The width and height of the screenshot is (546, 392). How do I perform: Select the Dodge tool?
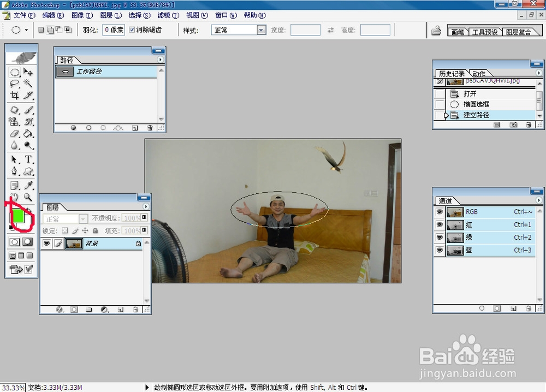click(x=28, y=145)
